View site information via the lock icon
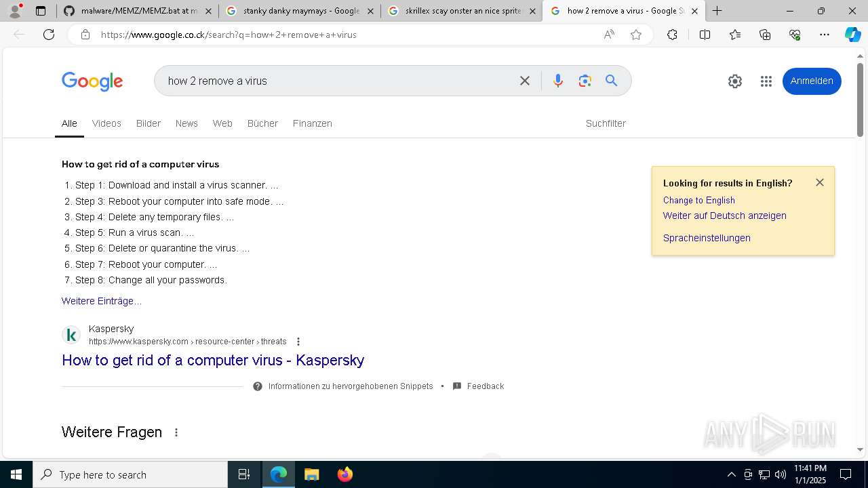 pyautogui.click(x=85, y=35)
